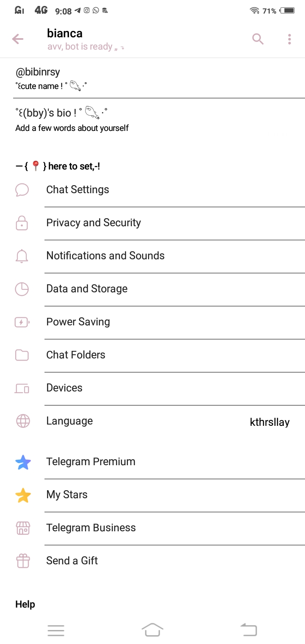Open the Devices settings entry
Image resolution: width=305 pixels, height=644 pixels.
(64, 388)
